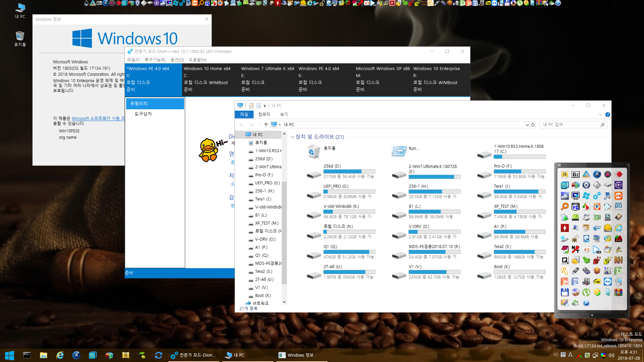644x362 pixels.
Task: Open 복구기능(R) menu in Dism++
Action: (x=155, y=60)
